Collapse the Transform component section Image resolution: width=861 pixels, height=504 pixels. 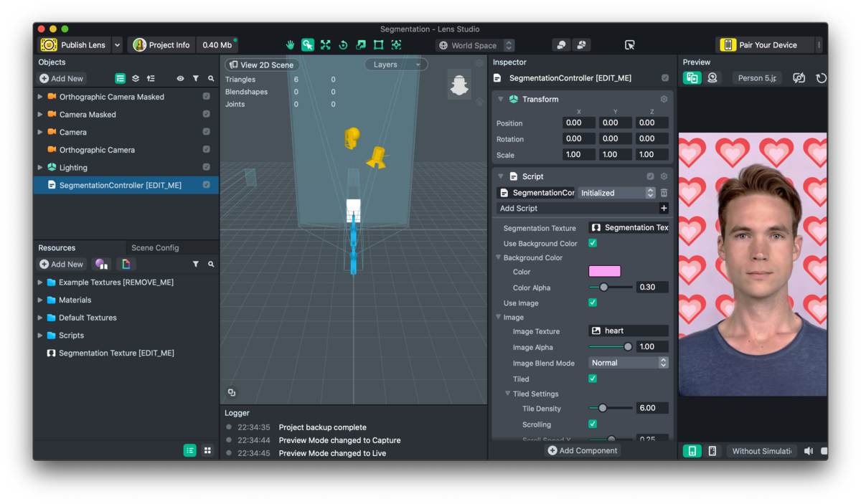pyautogui.click(x=501, y=100)
